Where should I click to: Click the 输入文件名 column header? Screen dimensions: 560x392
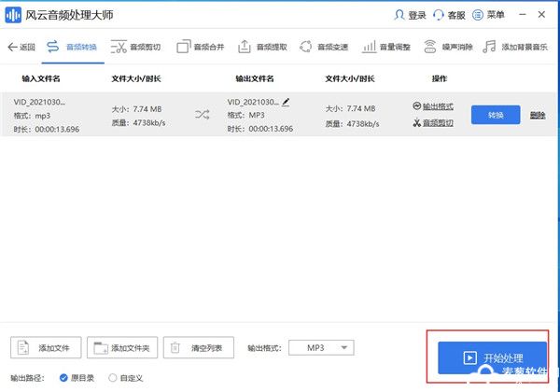[x=41, y=78]
